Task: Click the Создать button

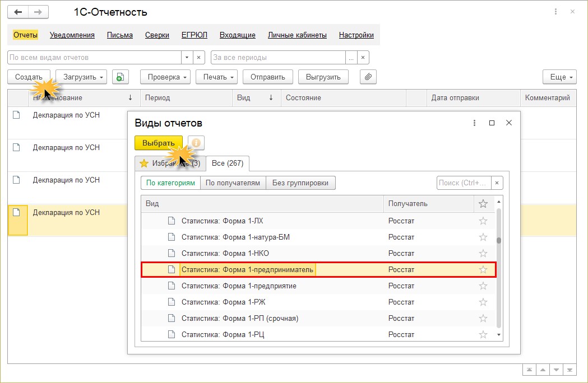Action: (x=29, y=77)
